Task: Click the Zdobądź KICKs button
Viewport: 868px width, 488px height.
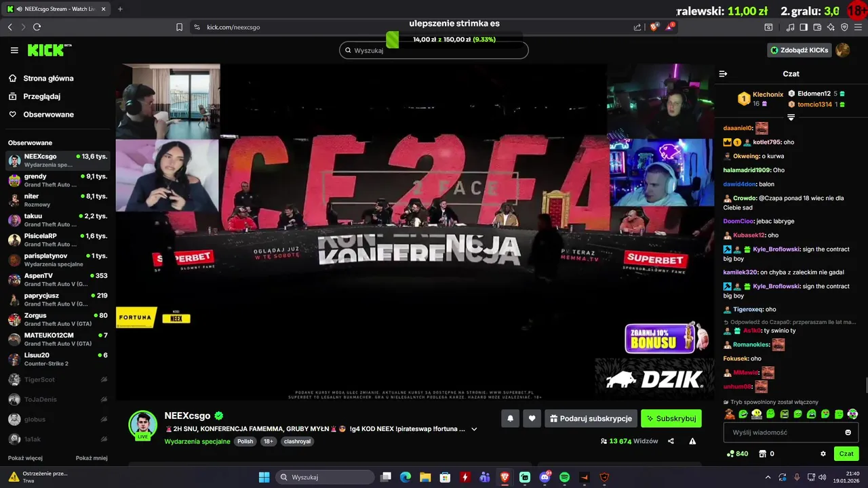Action: click(800, 50)
